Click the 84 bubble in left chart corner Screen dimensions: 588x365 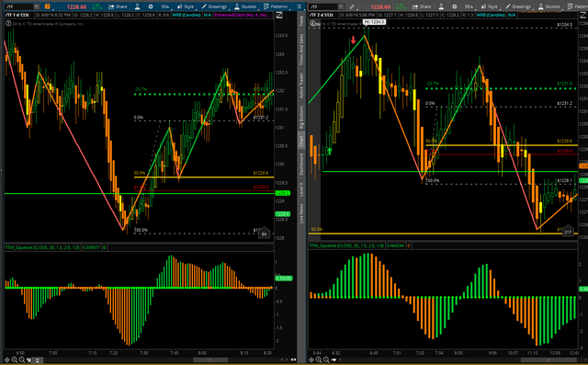click(264, 234)
